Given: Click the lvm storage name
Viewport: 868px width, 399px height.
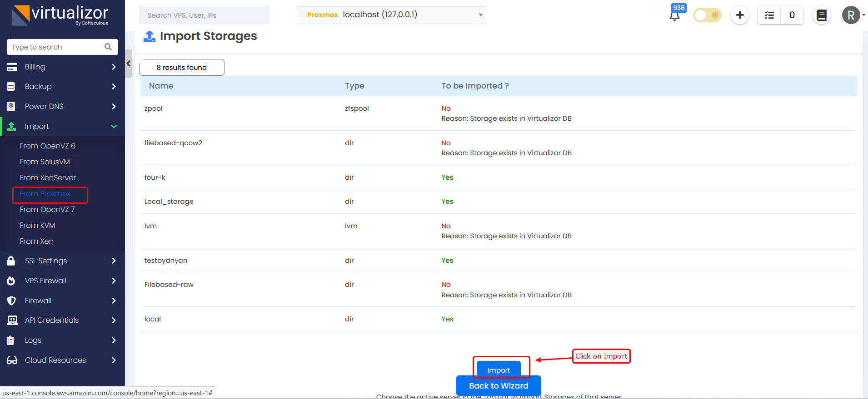Looking at the screenshot, I should [x=150, y=226].
